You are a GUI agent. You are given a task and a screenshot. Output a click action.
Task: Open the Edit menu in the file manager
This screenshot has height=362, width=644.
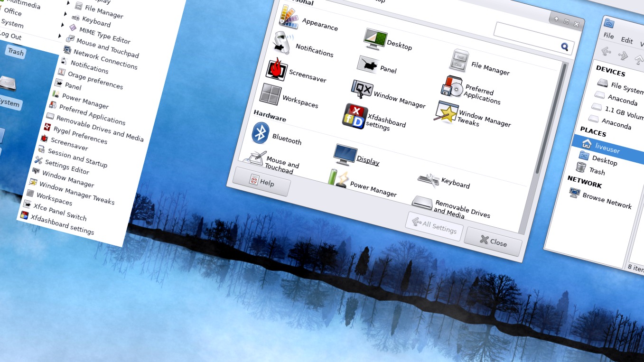(627, 40)
